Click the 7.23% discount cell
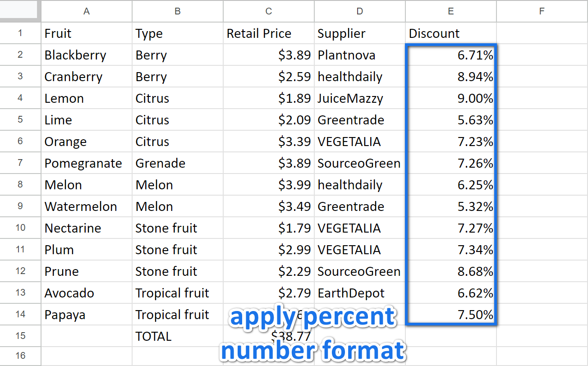 click(451, 142)
